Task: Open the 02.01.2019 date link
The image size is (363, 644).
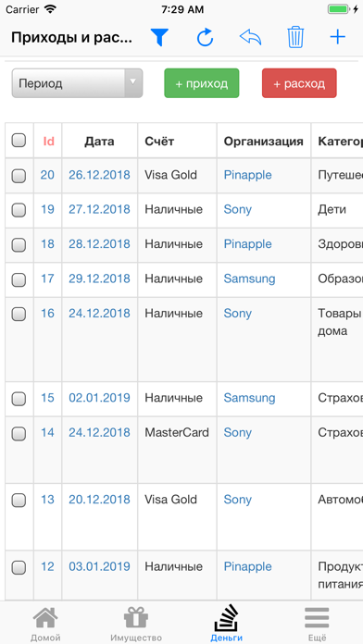Action: pyautogui.click(x=99, y=398)
